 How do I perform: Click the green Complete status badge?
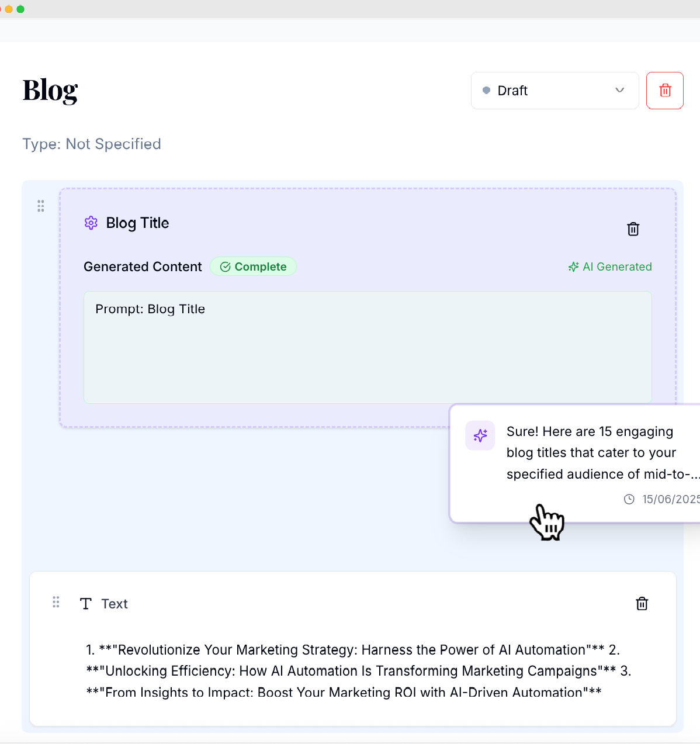(253, 267)
